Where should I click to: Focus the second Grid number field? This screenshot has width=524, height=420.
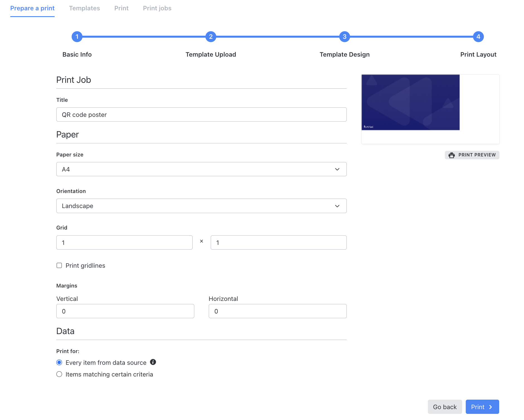click(279, 243)
